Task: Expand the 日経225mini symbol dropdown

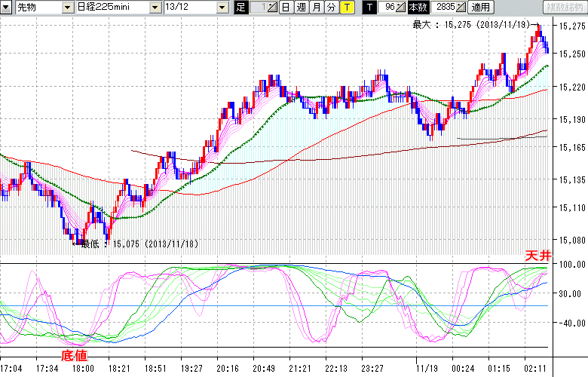Action: (x=155, y=8)
